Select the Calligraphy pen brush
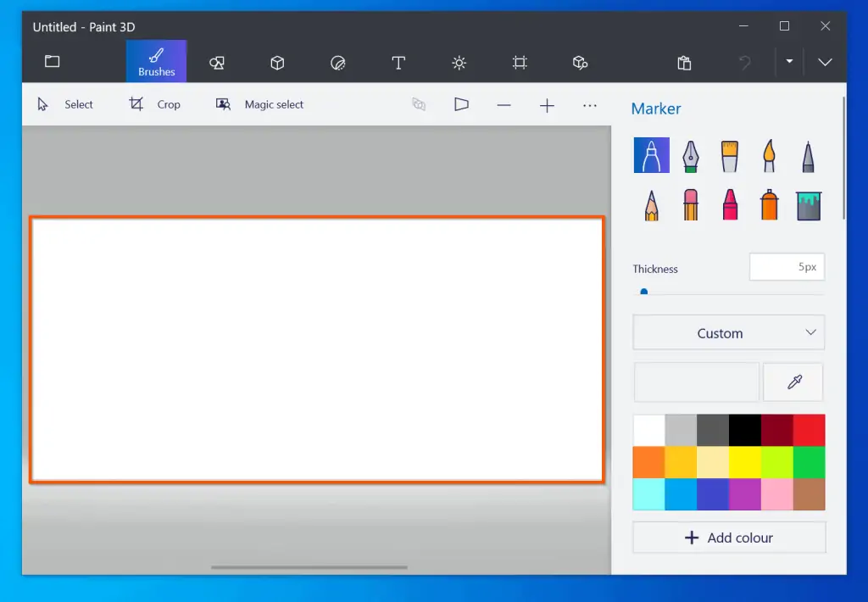 (x=691, y=155)
